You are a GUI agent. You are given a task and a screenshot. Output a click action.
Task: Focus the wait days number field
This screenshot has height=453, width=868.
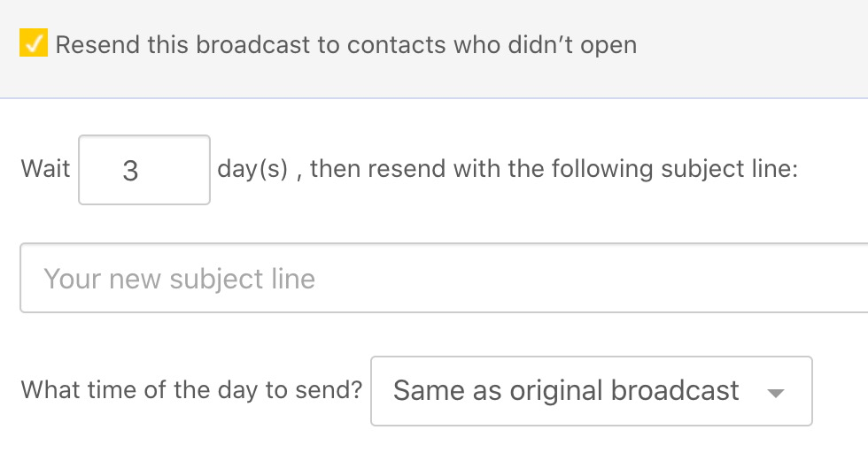144,170
